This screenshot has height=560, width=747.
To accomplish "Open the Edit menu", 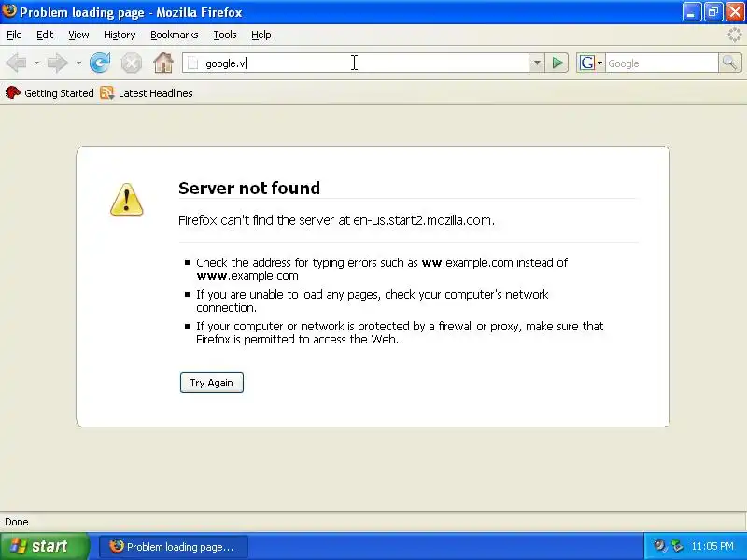I will point(45,35).
